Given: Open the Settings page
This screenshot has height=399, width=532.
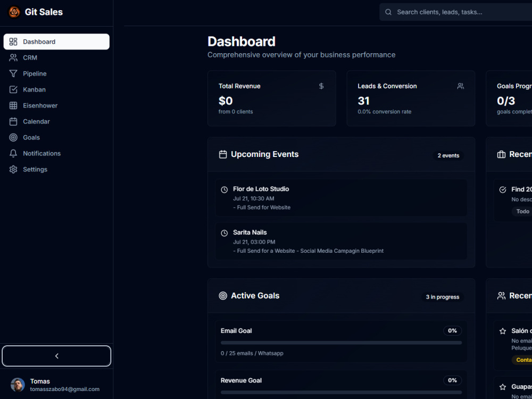Looking at the screenshot, I should click(56, 169).
